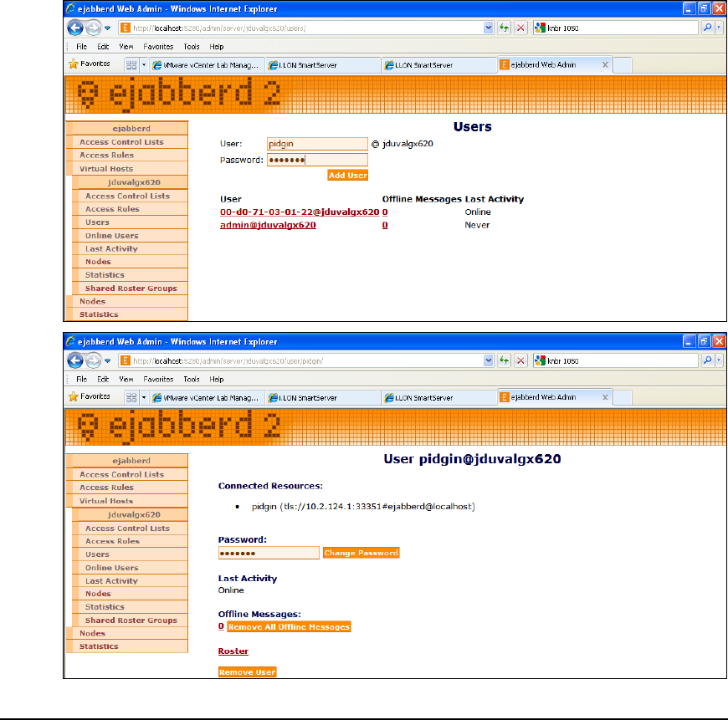Screen dimensions: 728x720
Task: Open Roster link
Action: [x=233, y=651]
